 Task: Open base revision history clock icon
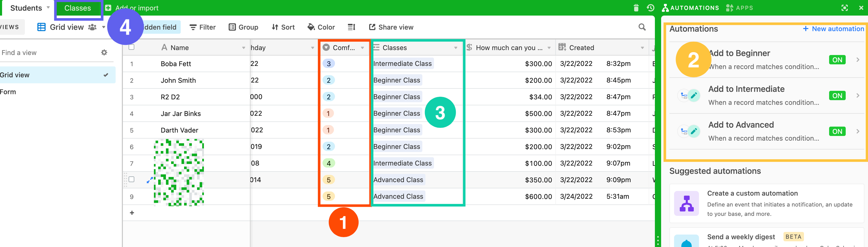click(x=651, y=8)
